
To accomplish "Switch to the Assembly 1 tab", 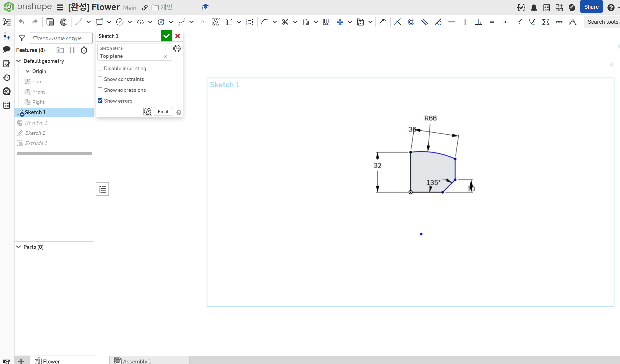I will [137, 361].
